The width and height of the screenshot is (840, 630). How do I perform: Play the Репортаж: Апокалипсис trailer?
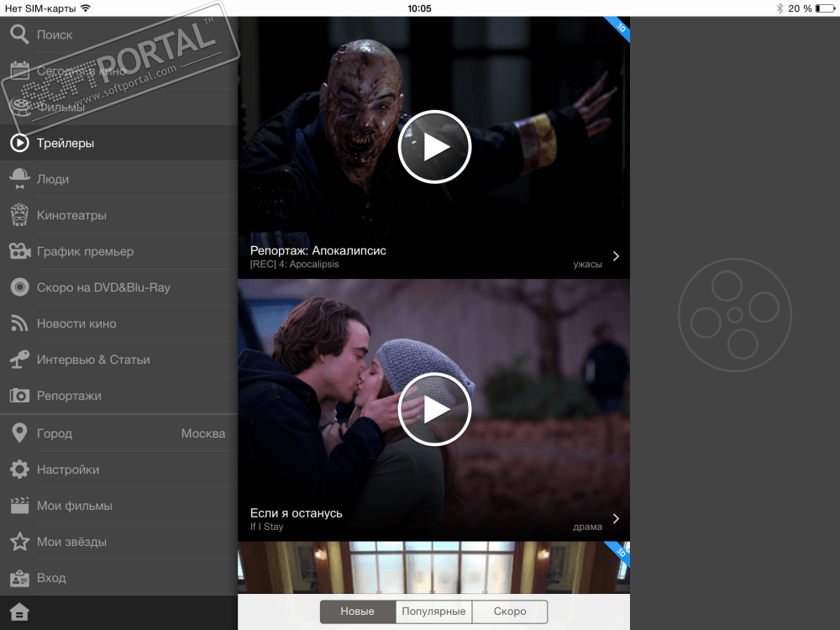(434, 147)
